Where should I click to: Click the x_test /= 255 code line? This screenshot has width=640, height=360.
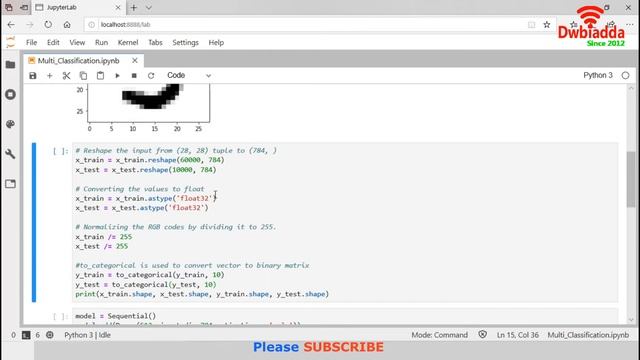pos(102,247)
